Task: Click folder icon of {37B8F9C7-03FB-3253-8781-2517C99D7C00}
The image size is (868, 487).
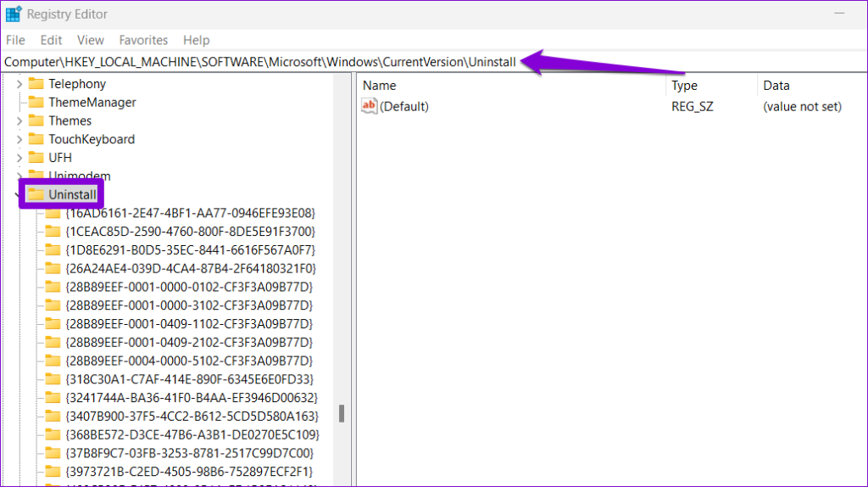Action: (x=53, y=453)
